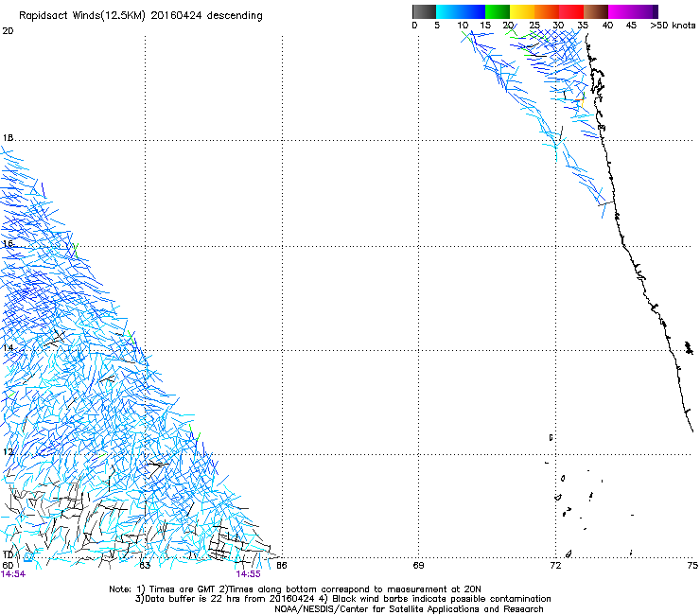Click the longitude label '63'
The height and width of the screenshot is (615, 700).
(145, 566)
